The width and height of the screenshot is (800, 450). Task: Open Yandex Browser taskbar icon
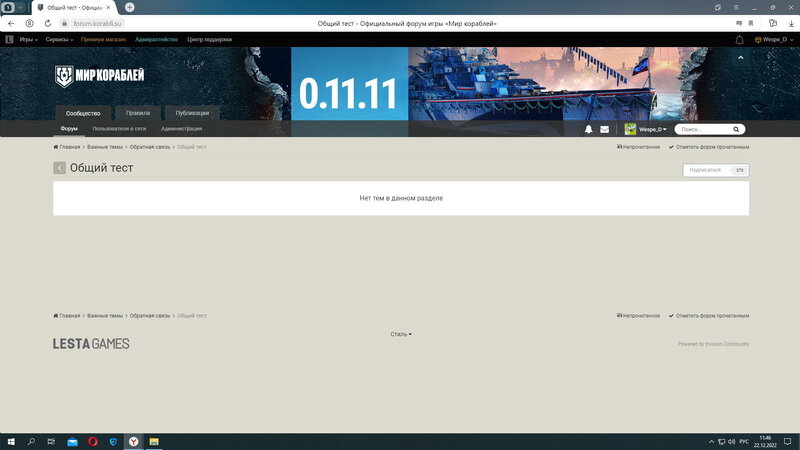pyautogui.click(x=134, y=441)
